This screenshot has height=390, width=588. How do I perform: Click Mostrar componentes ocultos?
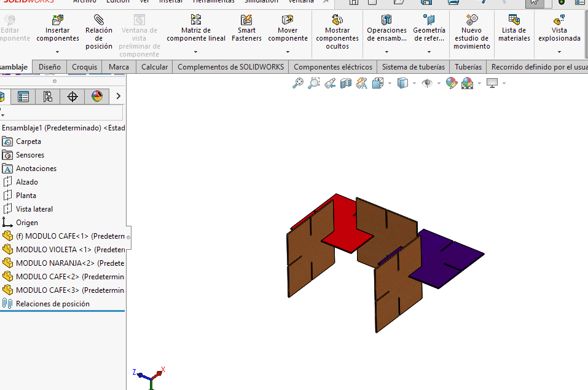[337, 32]
